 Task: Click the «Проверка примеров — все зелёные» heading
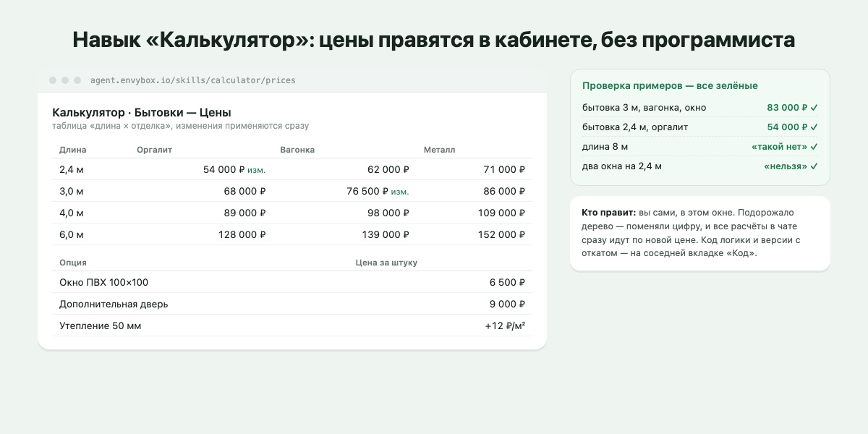pos(670,85)
